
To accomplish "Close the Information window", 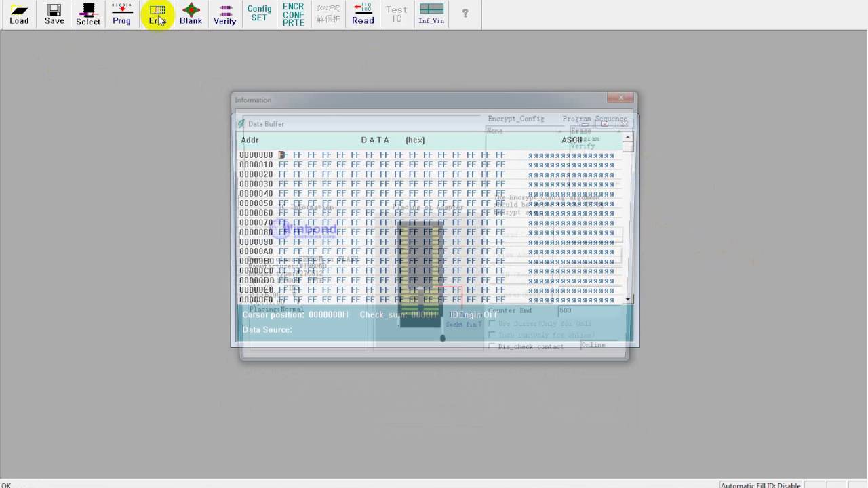I will (620, 99).
